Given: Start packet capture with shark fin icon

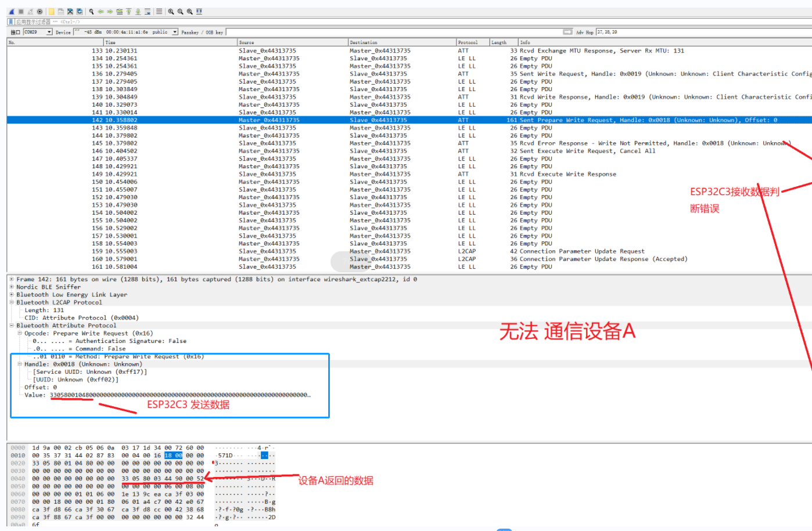Looking at the screenshot, I should click(x=11, y=12).
